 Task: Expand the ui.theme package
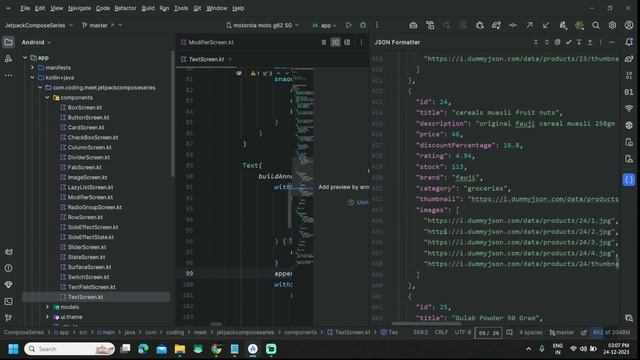point(48,317)
